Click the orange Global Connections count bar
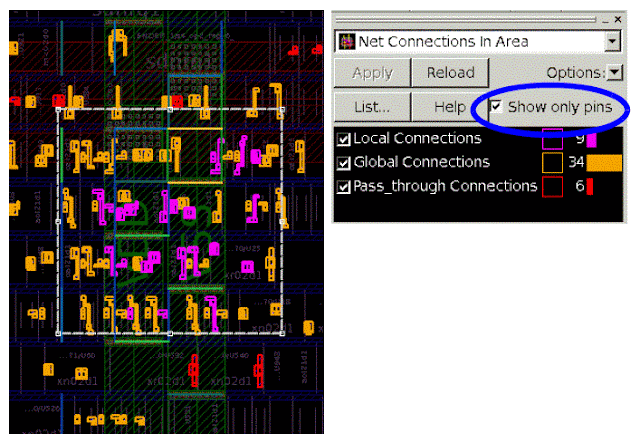640x443 pixels. click(604, 163)
